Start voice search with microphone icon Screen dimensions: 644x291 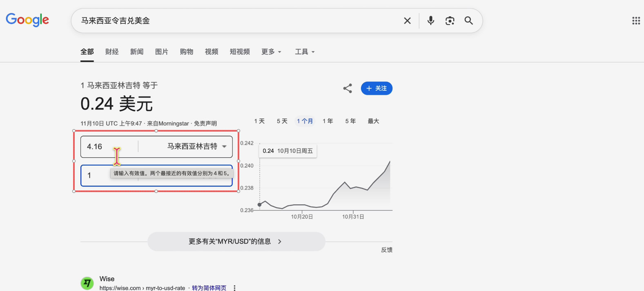(431, 20)
